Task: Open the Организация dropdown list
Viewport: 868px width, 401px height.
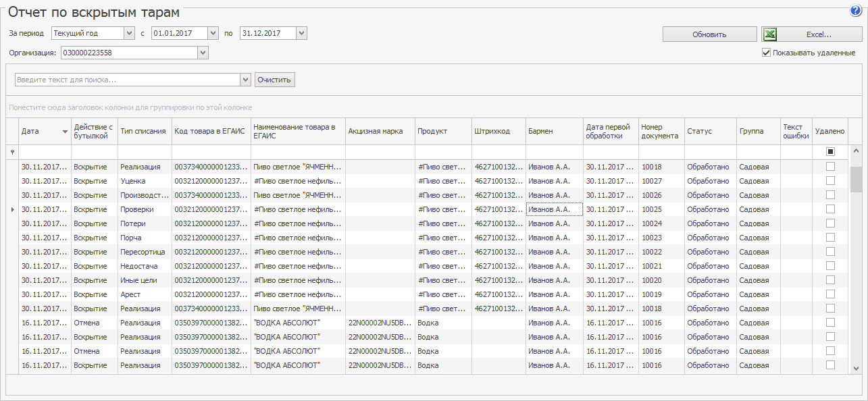Action: [203, 53]
